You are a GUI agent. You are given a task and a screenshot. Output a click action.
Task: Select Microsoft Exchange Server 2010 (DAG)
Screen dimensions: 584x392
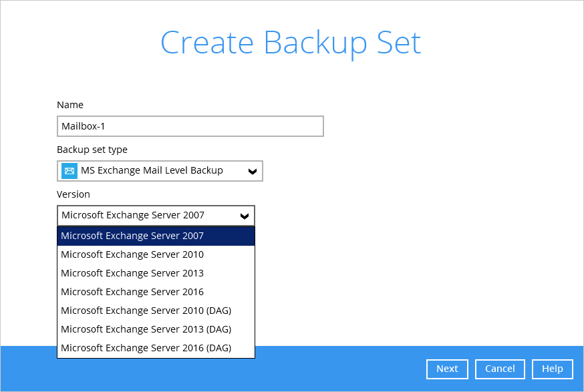tap(156, 311)
